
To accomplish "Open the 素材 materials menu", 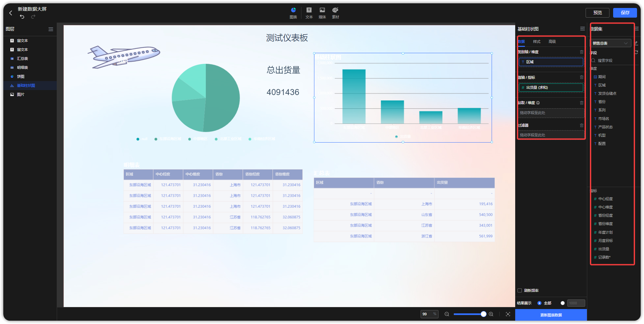I will pyautogui.click(x=336, y=13).
